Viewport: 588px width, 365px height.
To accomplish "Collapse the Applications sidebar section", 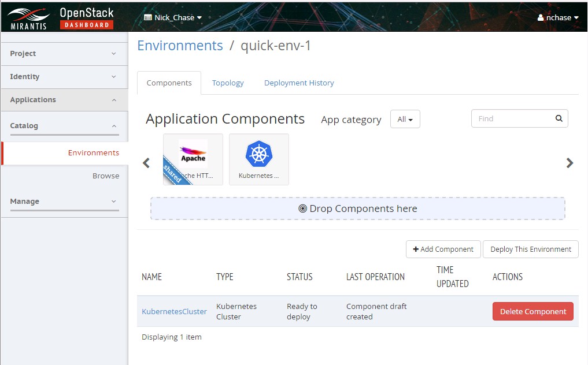I will coord(65,100).
